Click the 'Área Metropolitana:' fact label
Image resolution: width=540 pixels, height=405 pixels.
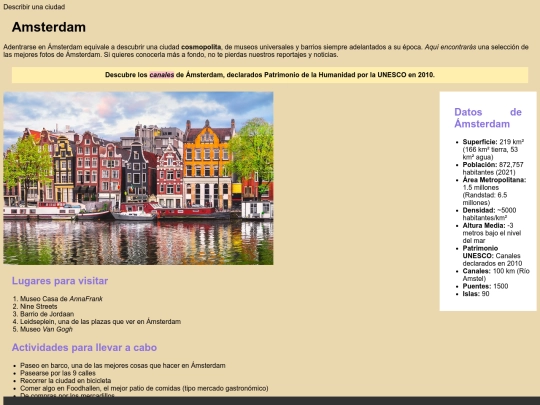[494, 180]
